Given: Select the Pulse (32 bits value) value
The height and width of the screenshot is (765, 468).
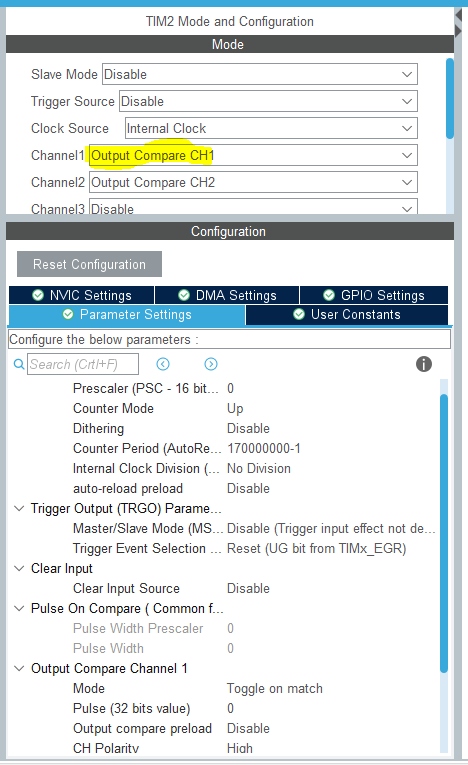Looking at the screenshot, I should (x=230, y=708).
